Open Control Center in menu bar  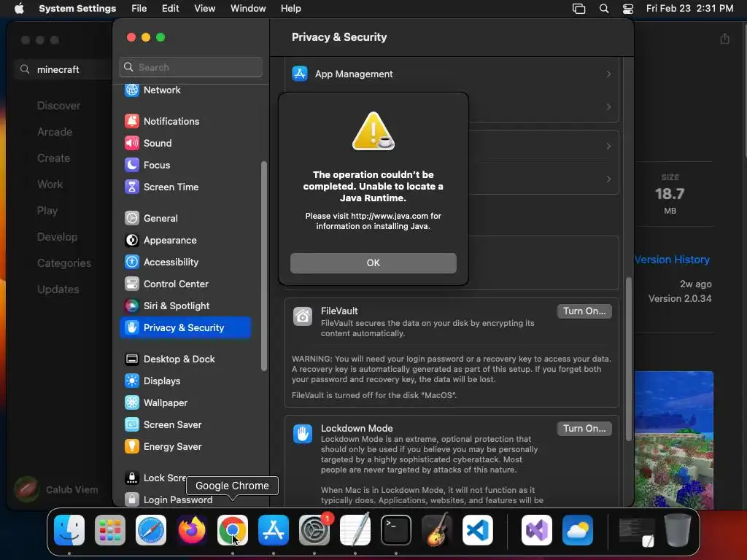tap(628, 9)
